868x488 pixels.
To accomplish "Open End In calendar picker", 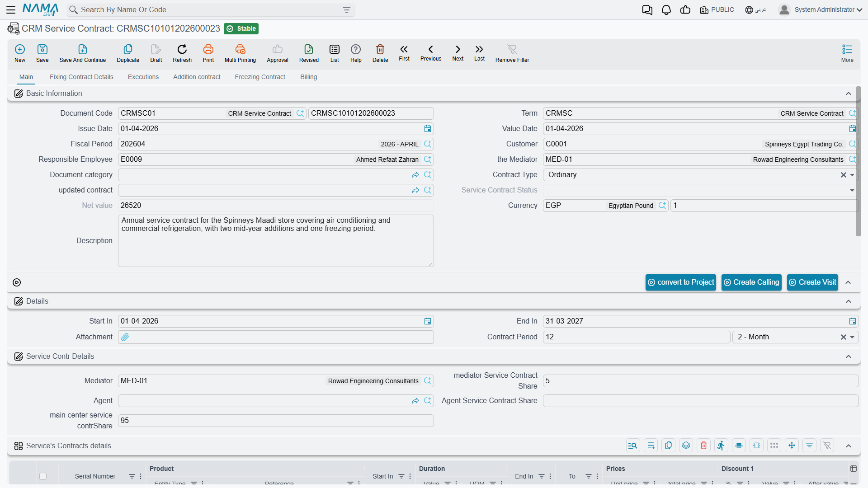I will [x=853, y=321].
